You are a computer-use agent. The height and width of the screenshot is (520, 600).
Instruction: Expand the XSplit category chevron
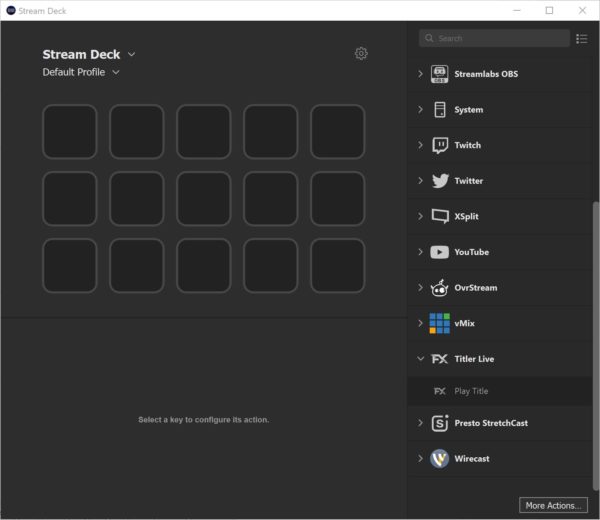pyautogui.click(x=421, y=216)
